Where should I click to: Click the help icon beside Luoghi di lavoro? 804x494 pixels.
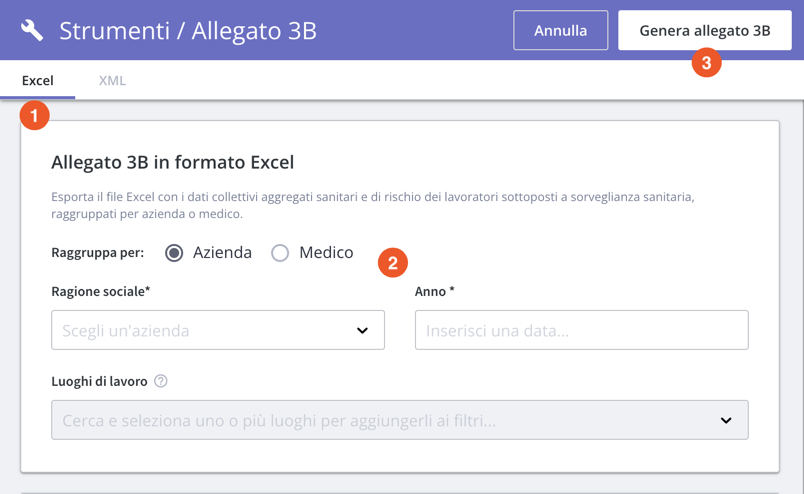pos(161,381)
